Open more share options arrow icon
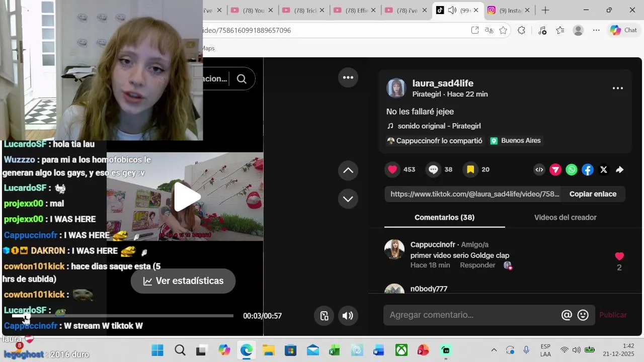Viewport: 644px width, 362px height. pyautogui.click(x=620, y=170)
